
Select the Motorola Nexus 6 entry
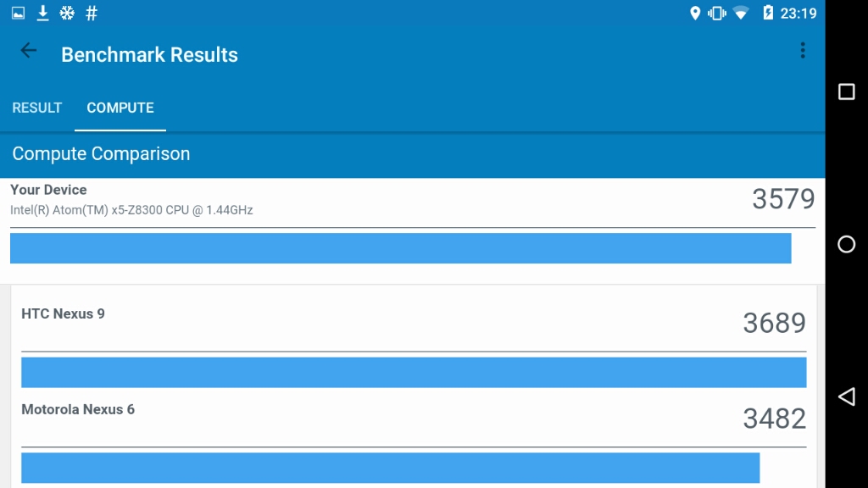(x=78, y=410)
